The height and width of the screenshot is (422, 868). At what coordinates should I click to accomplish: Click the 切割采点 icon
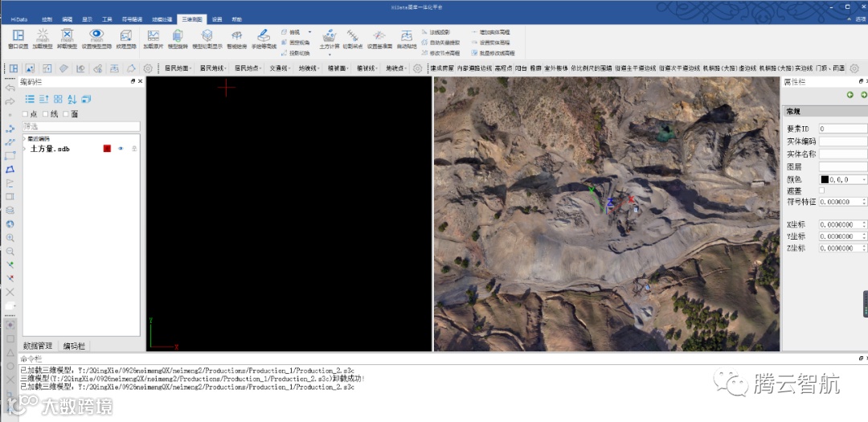[x=353, y=35]
